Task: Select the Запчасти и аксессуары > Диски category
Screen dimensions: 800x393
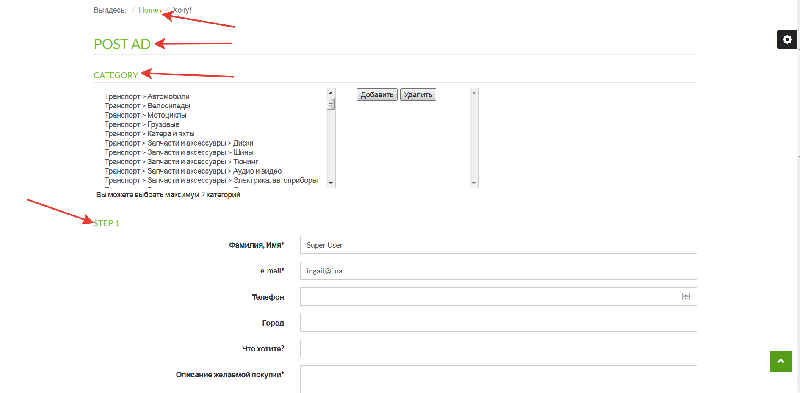Action: [x=179, y=143]
